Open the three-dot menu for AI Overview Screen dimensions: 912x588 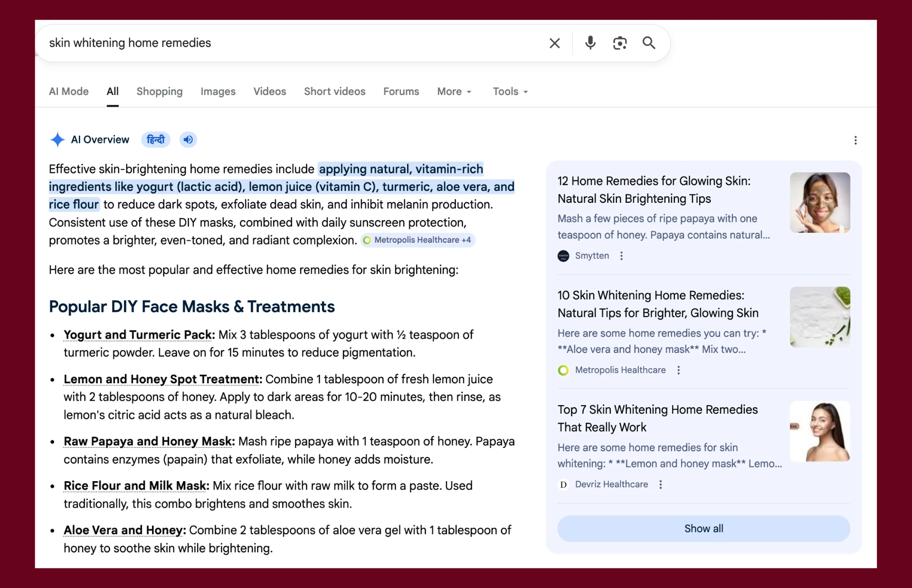(x=856, y=140)
